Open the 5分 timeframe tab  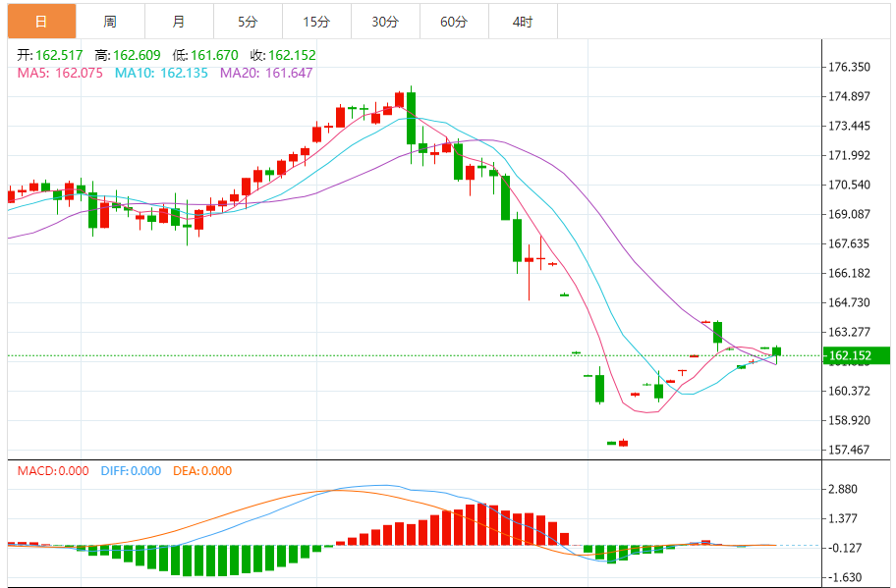(x=248, y=22)
